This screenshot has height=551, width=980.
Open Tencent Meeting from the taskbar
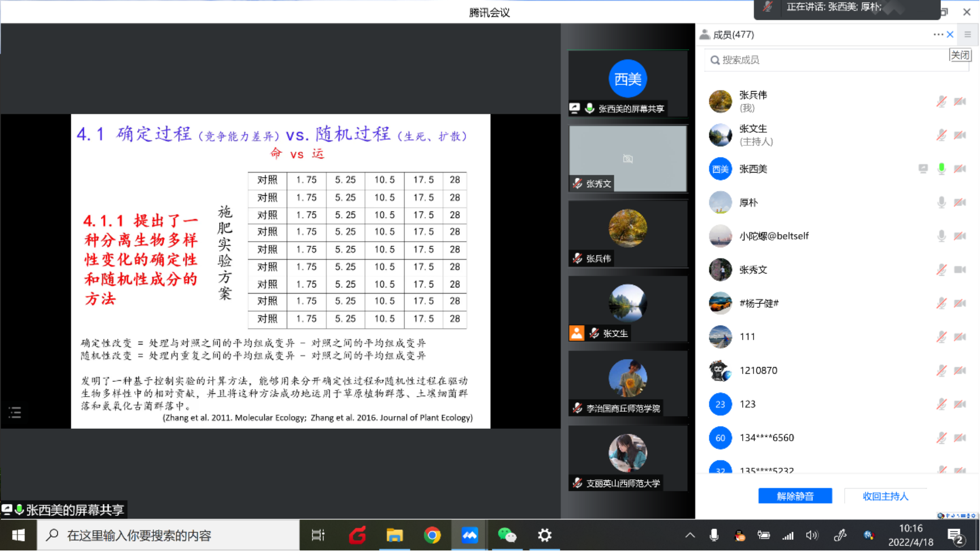469,535
